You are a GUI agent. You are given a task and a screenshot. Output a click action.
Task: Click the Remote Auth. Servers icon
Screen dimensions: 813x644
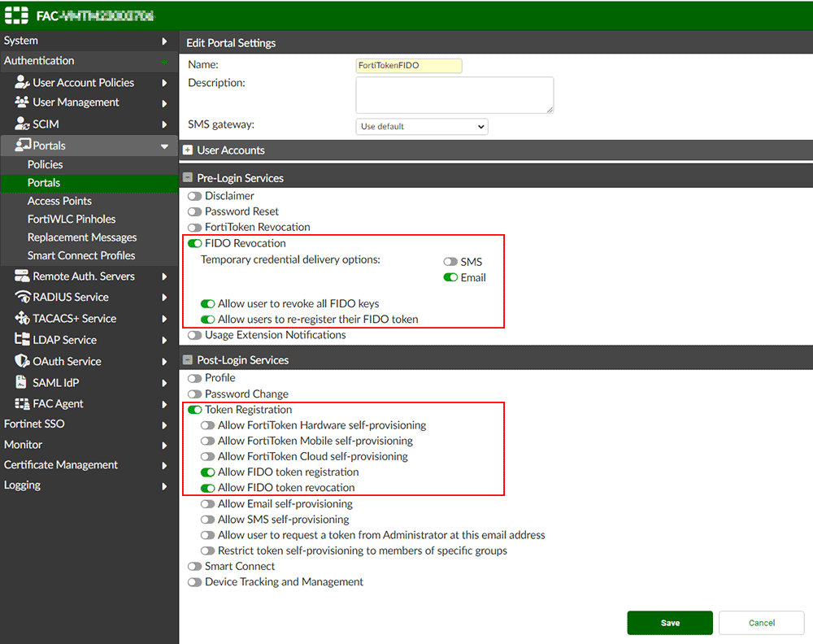pos(22,276)
